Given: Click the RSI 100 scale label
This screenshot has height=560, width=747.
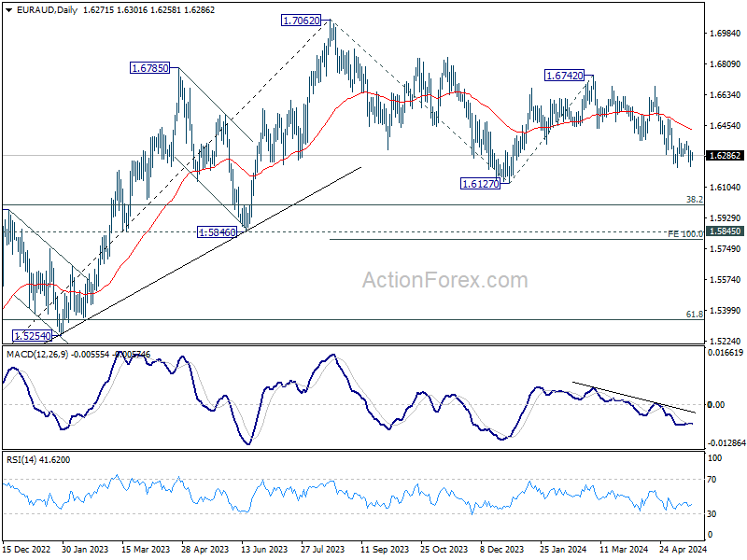Looking at the screenshot, I should [715, 458].
